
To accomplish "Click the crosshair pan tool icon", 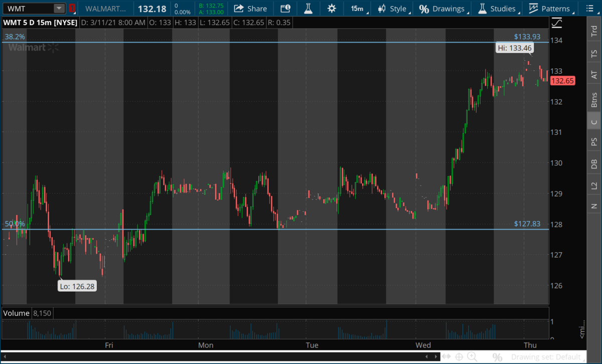I will [459, 357].
